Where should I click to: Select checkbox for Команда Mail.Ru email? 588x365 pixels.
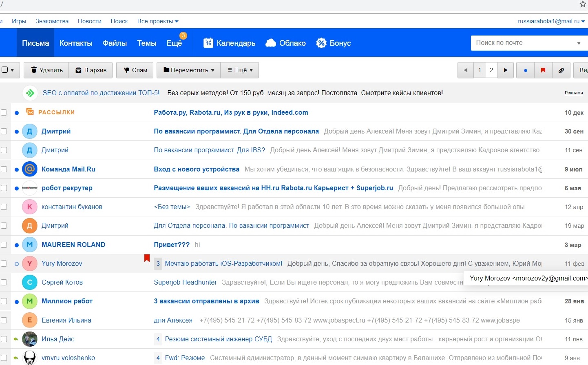4,169
